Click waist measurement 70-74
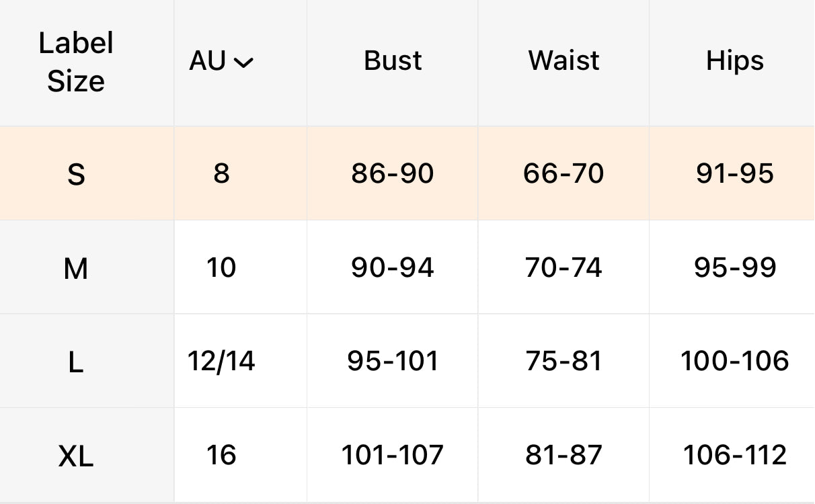 point(564,268)
